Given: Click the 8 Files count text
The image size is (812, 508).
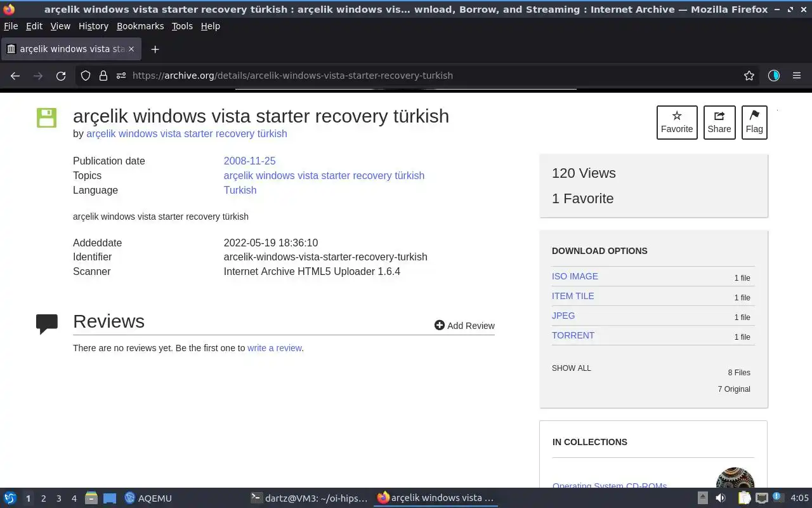Looking at the screenshot, I should point(739,373).
